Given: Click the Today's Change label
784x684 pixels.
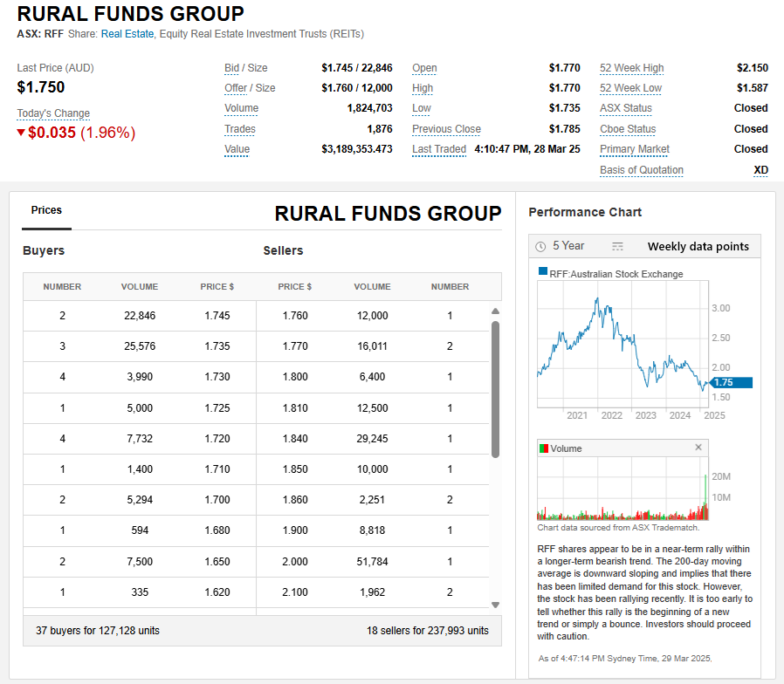Looking at the screenshot, I should (x=53, y=113).
